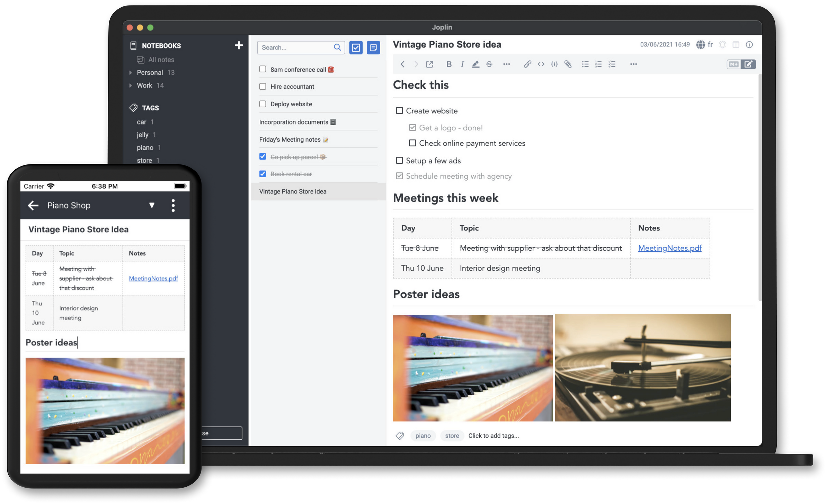Toggle the 'Create website' checkbox
Screen dimensions: 827x504
399,110
